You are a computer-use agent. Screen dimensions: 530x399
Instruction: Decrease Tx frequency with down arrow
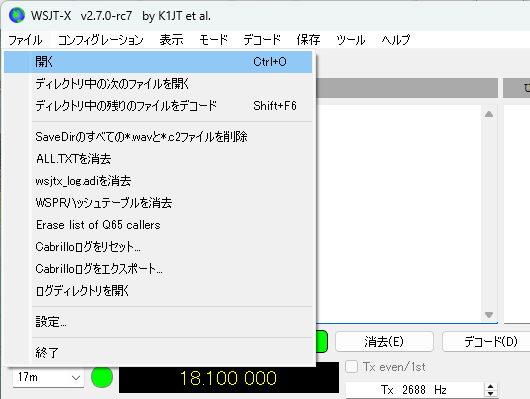tap(491, 394)
